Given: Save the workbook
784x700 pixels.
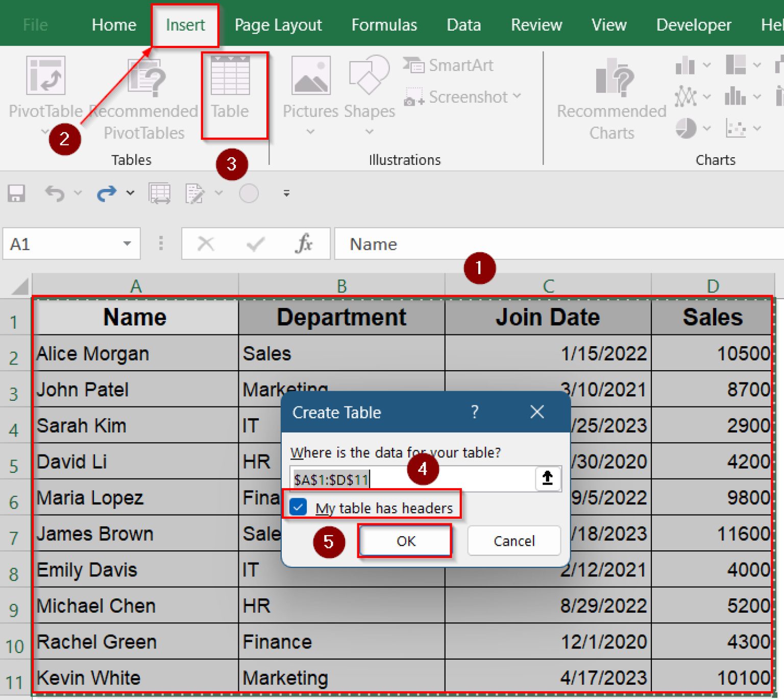Looking at the screenshot, I should pos(16,194).
